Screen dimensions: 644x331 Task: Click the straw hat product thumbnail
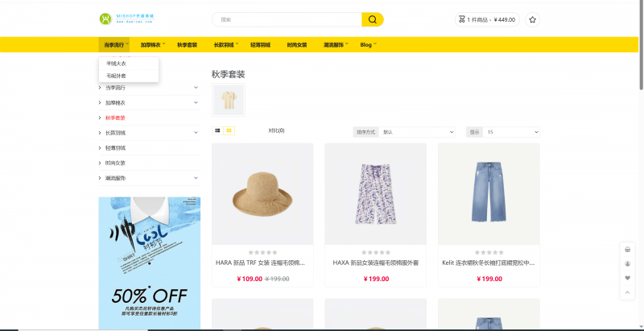[x=262, y=194]
